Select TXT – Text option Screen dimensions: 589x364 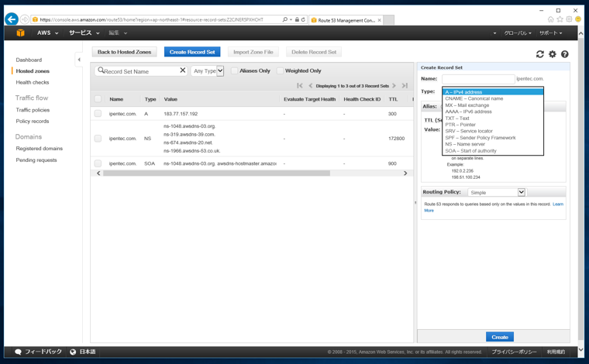tap(493, 118)
